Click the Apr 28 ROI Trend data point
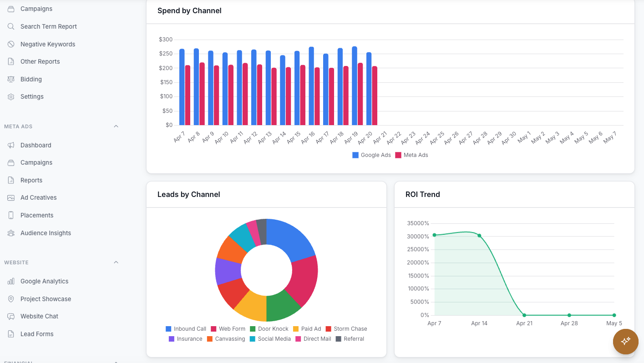 [x=569, y=315]
